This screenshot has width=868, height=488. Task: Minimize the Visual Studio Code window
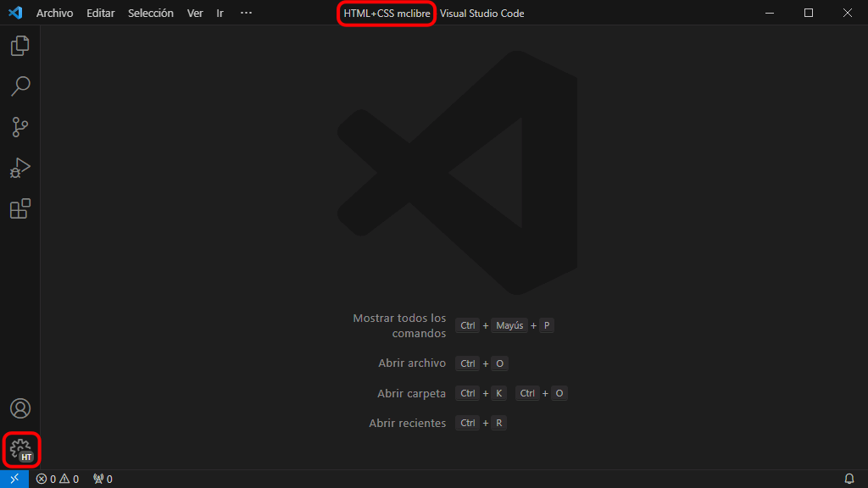(x=770, y=13)
